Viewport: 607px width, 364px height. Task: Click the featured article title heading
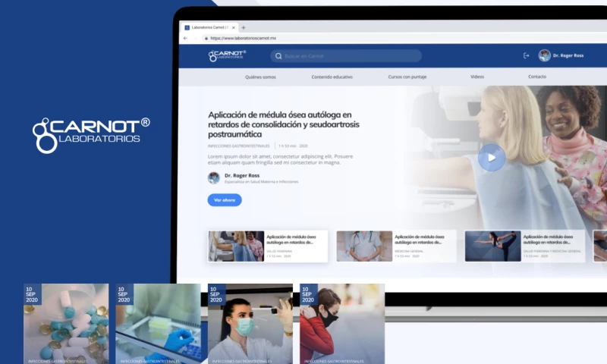[284, 124]
